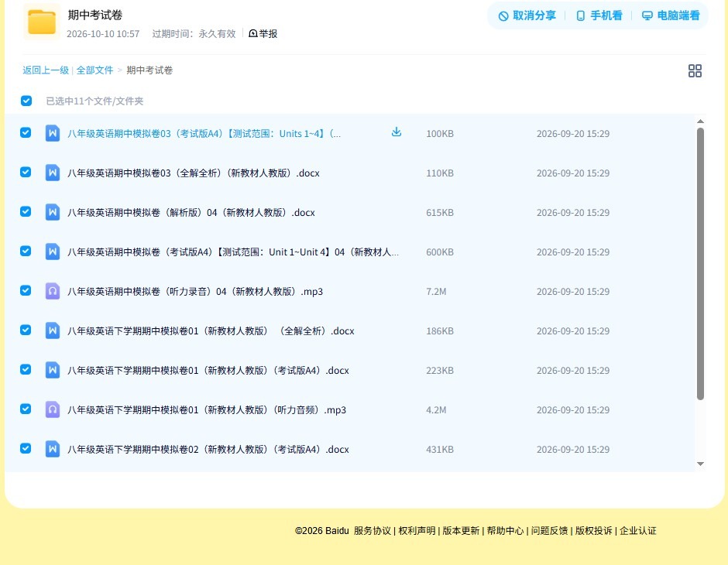Click audio icon of 听力音频 mp3 file
The width and height of the screenshot is (728, 565).
(x=53, y=409)
